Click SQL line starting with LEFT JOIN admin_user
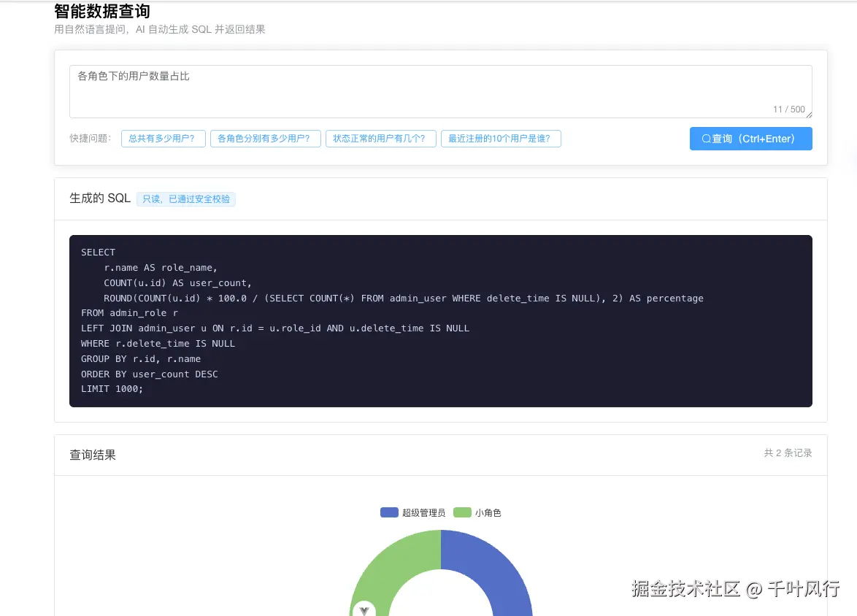This screenshot has height=616, width=857. 275,328
